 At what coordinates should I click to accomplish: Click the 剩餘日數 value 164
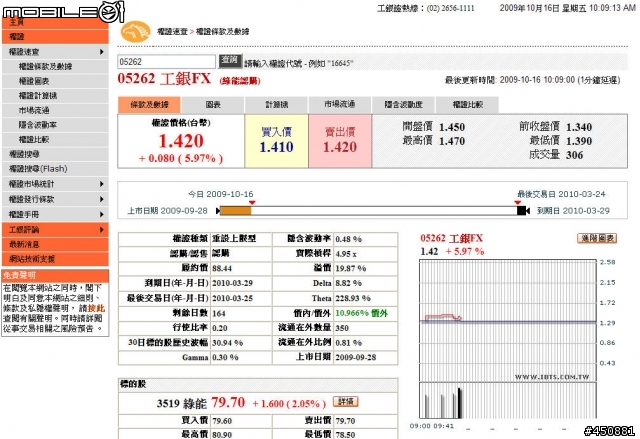coord(219,313)
